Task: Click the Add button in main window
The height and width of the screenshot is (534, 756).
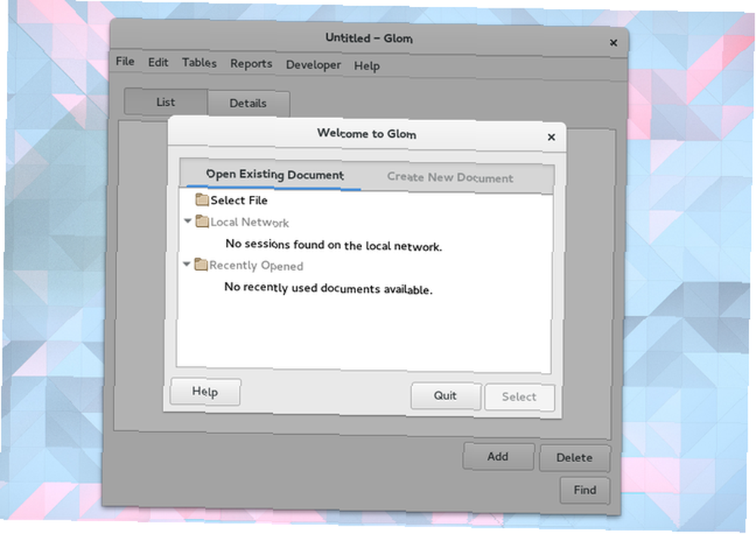Action: 498,456
